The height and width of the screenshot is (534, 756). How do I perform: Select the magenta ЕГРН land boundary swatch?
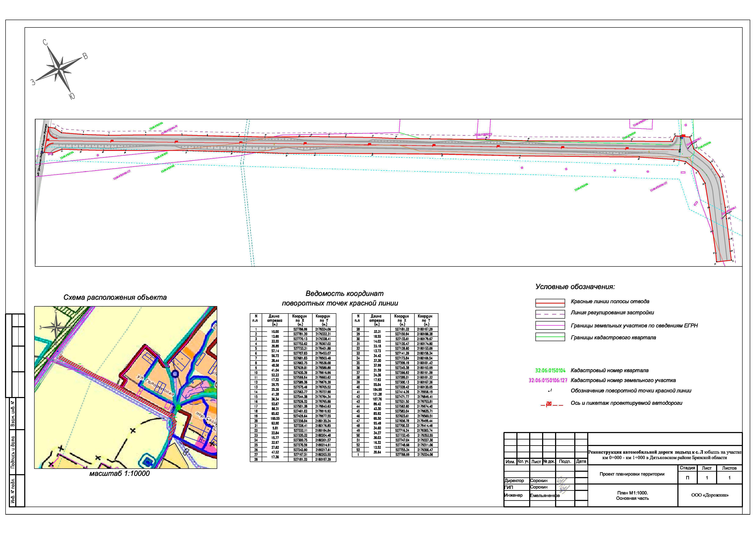550,325
